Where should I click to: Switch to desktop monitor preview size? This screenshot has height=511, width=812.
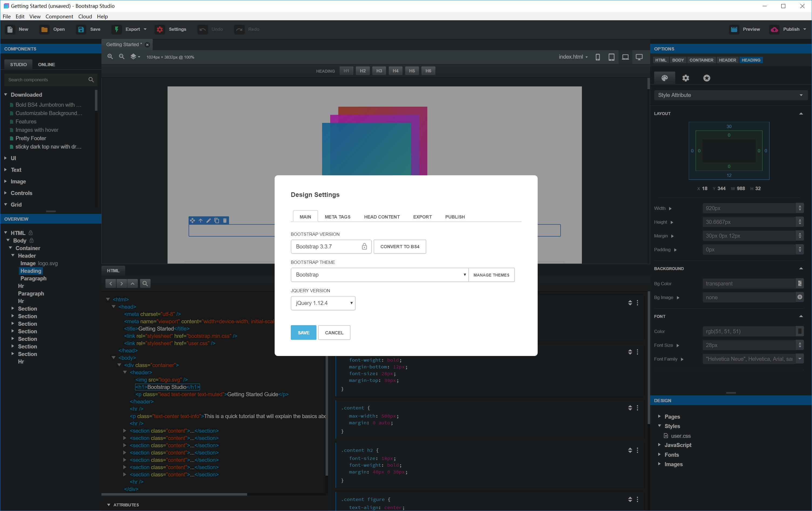point(639,57)
